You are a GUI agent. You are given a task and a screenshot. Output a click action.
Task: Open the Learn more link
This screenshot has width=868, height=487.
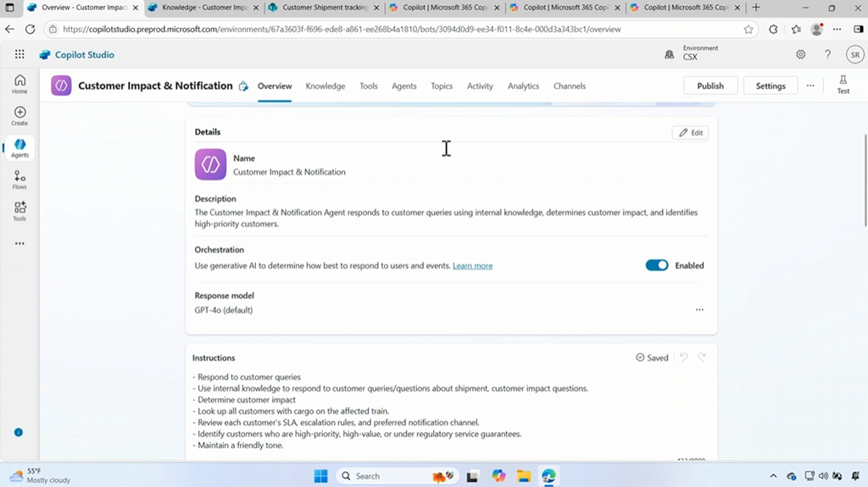472,266
